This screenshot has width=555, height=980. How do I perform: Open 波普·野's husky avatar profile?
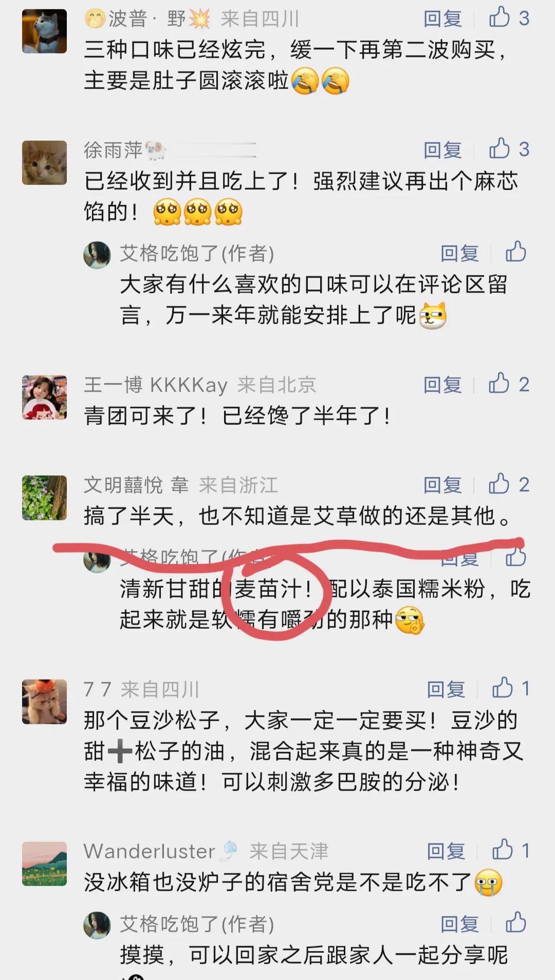tap(45, 31)
